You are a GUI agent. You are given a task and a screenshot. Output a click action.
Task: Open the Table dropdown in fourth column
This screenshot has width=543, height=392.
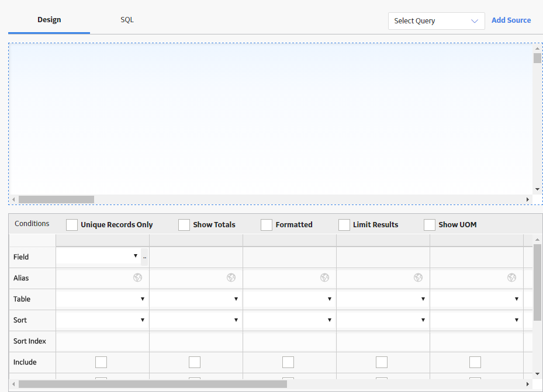(383, 299)
